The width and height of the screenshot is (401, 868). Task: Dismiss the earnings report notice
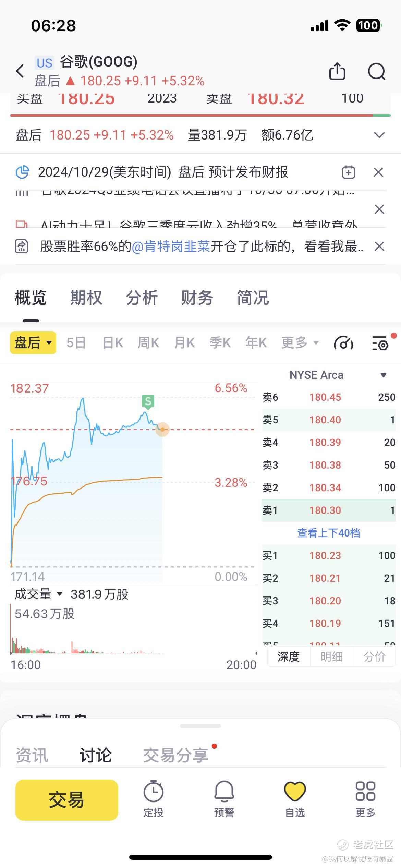click(x=378, y=172)
